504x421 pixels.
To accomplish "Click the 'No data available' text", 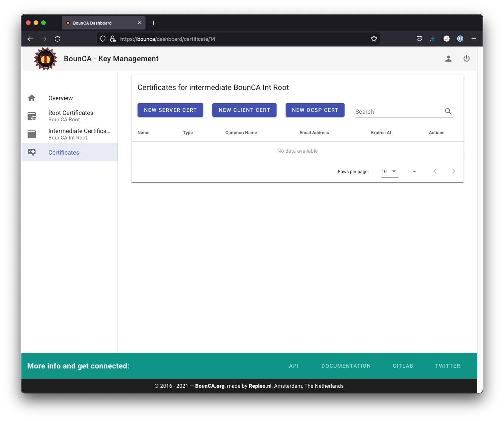I will click(x=297, y=151).
